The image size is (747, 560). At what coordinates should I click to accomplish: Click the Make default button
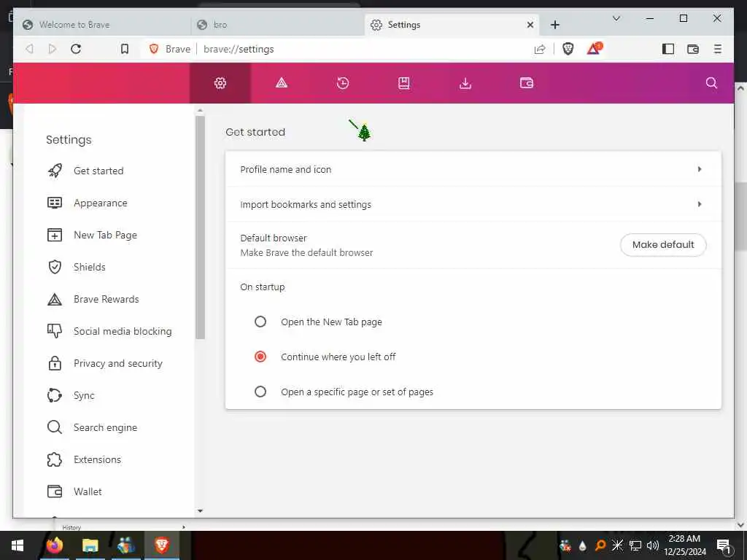[x=662, y=245]
